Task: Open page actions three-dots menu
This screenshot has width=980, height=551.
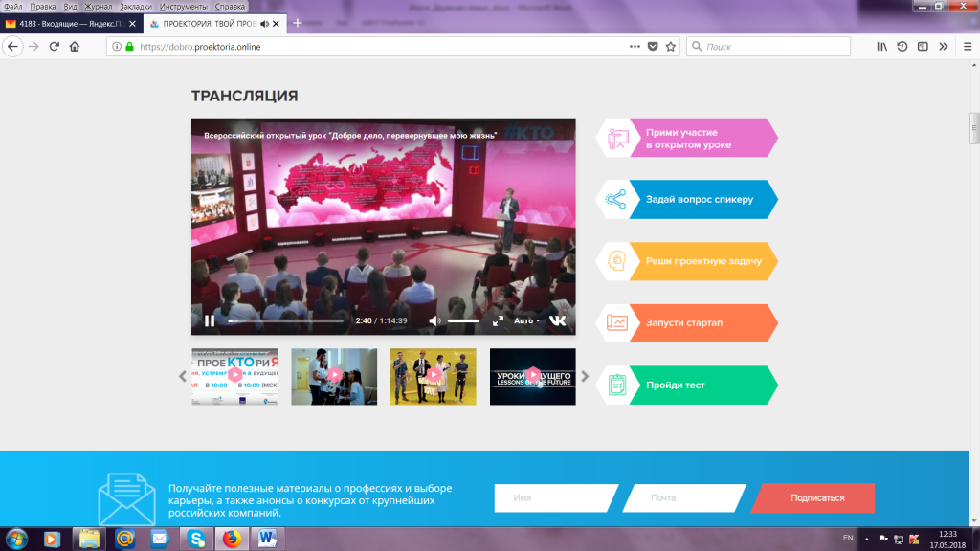Action: pos(635,47)
